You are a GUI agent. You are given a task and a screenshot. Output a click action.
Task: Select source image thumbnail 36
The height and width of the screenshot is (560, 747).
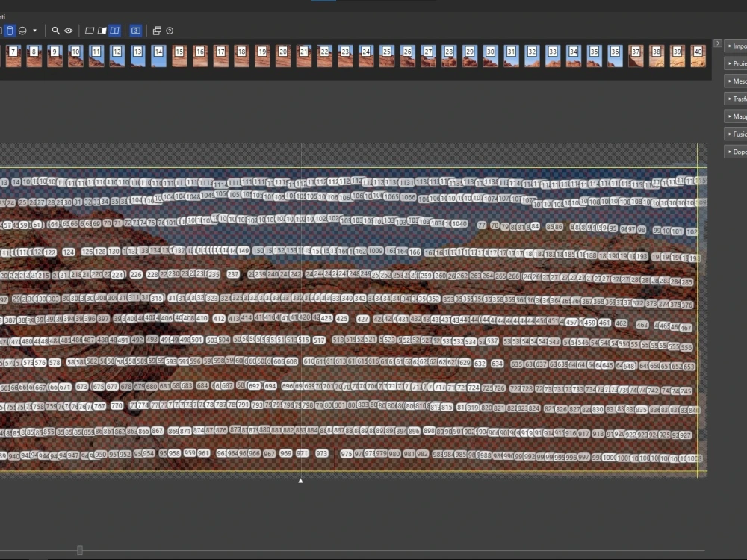click(615, 56)
